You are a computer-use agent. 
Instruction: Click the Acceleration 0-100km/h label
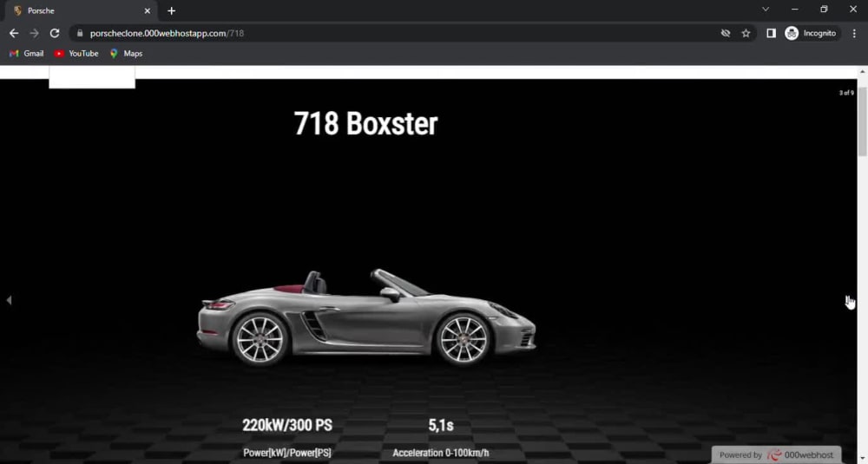click(441, 453)
